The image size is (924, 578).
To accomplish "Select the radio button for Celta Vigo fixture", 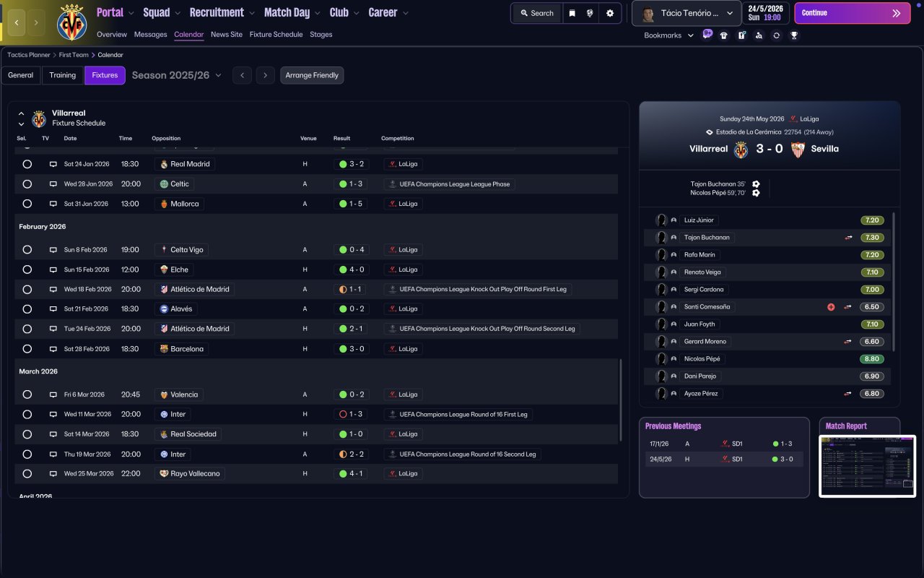I will [27, 250].
